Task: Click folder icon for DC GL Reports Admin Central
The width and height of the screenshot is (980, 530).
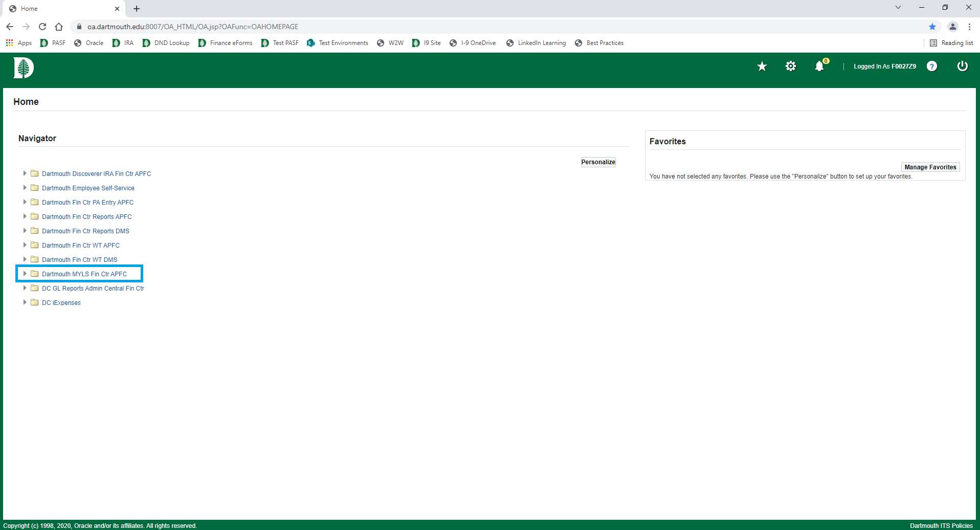Action: point(35,288)
